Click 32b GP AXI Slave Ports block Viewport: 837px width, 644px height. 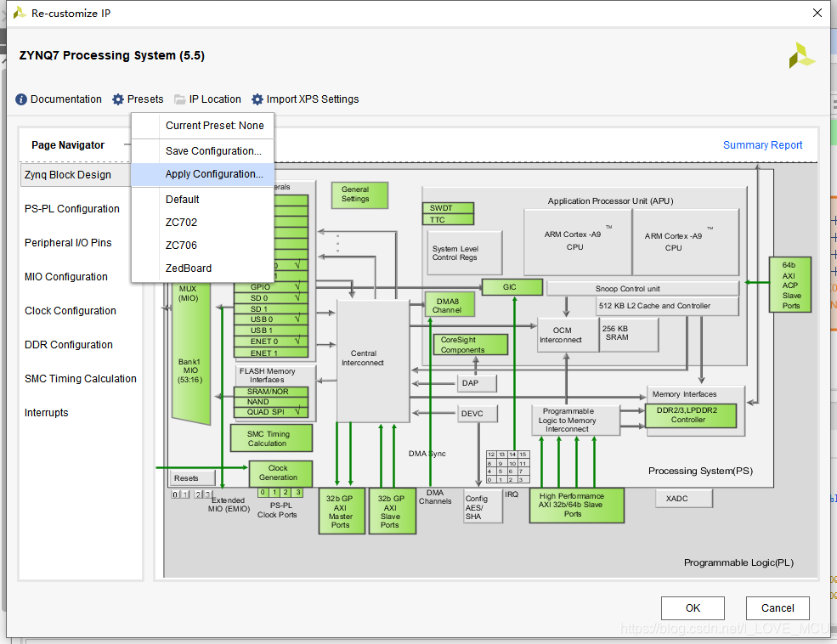[x=393, y=511]
